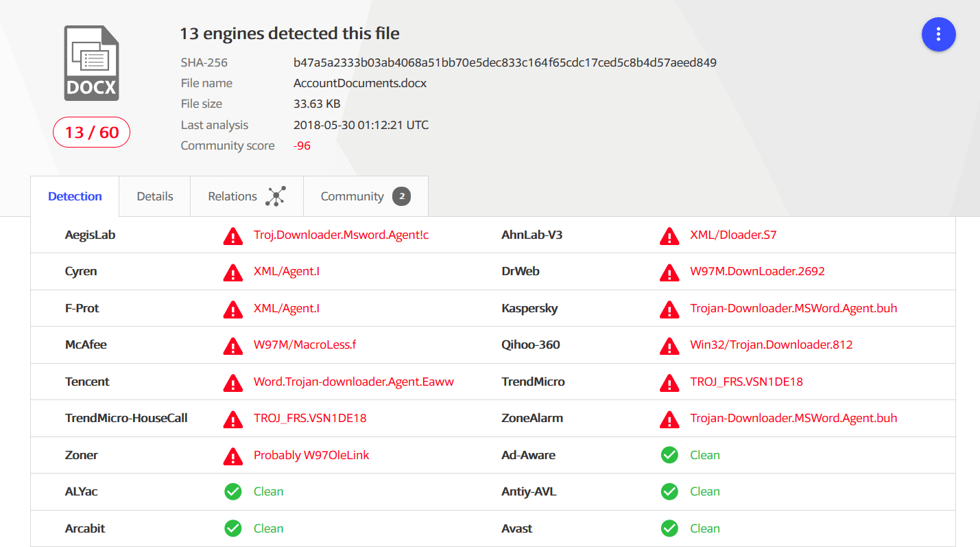Switch to the Detection tab
The image size is (980, 547).
[x=75, y=196]
